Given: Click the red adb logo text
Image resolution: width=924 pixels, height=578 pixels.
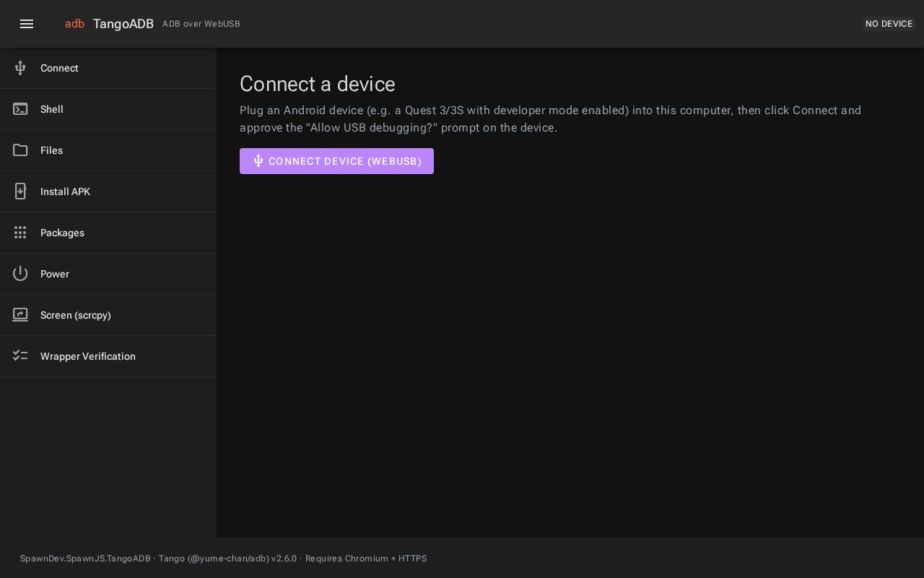Looking at the screenshot, I should pyautogui.click(x=74, y=24).
